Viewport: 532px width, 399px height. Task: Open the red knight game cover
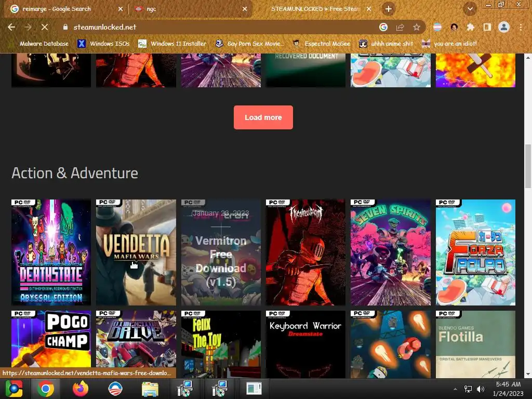(x=305, y=252)
